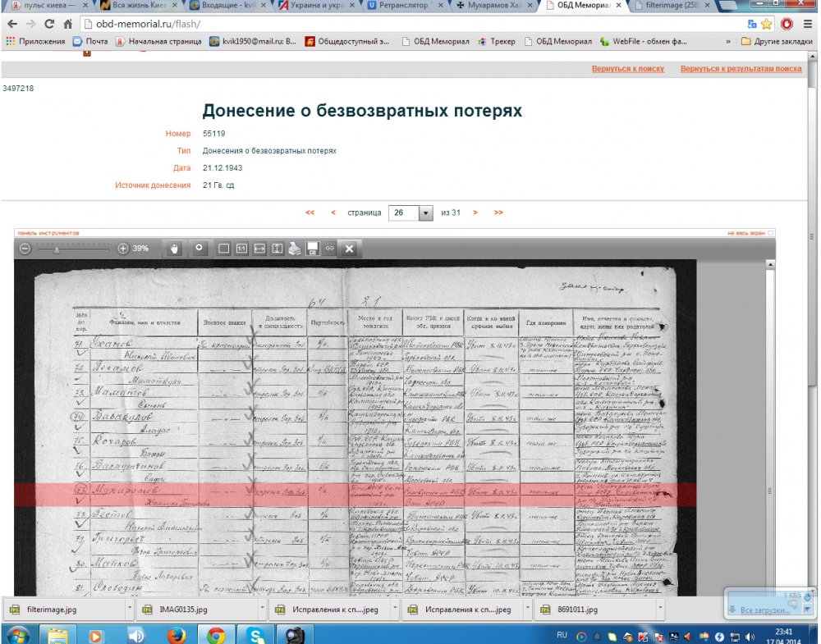Expand IMAG0135.jpg download options arrow
Image resolution: width=821 pixels, height=644 pixels.
261,610
